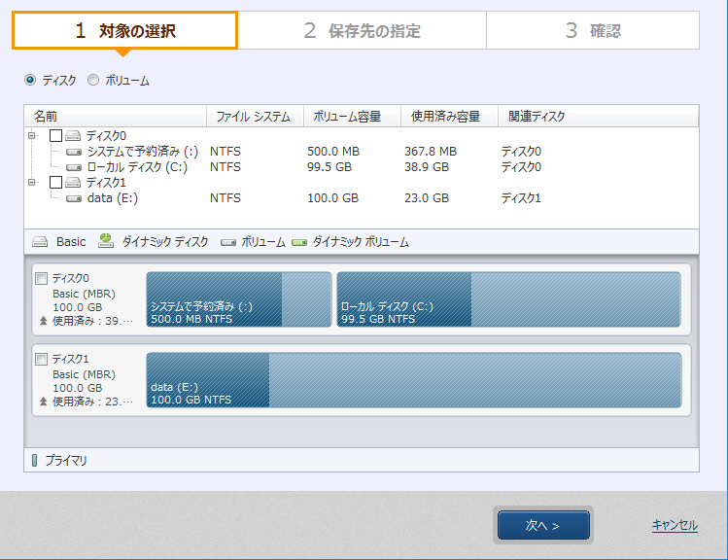Viewport: 728px width, 560px height.
Task: Select the ローカル ディスク (C:) 99.5 GB partition bar
Action: coord(509,299)
